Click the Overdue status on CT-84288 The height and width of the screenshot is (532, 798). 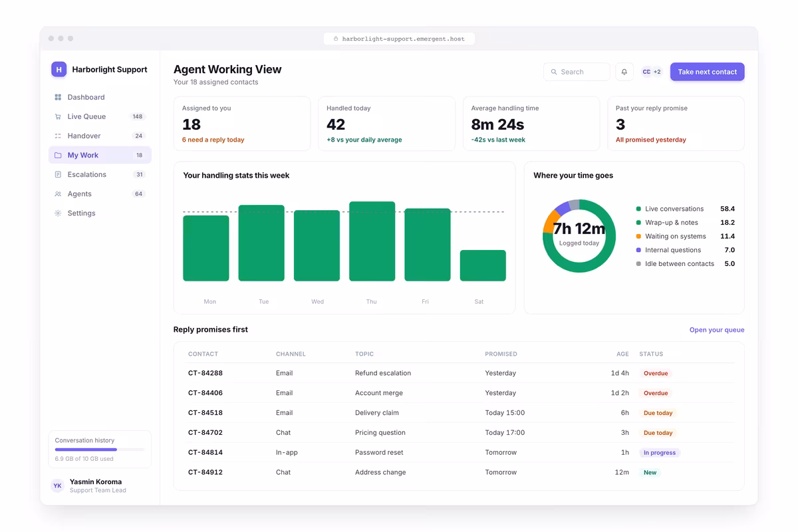click(656, 373)
